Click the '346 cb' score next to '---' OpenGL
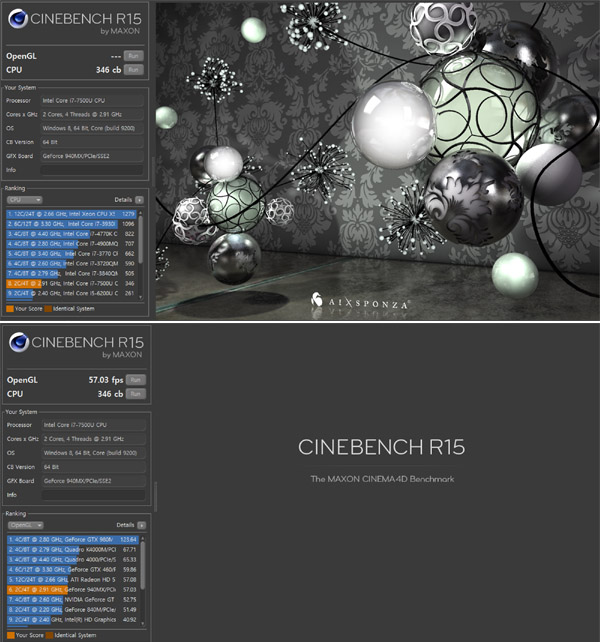The height and width of the screenshot is (642, 600). 109,70
